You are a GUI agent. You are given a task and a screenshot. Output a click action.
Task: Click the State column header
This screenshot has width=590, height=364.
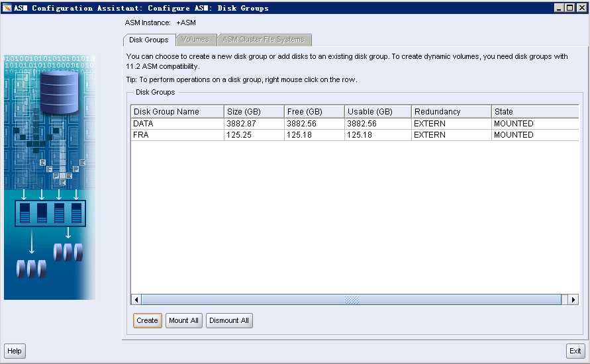tap(535, 112)
